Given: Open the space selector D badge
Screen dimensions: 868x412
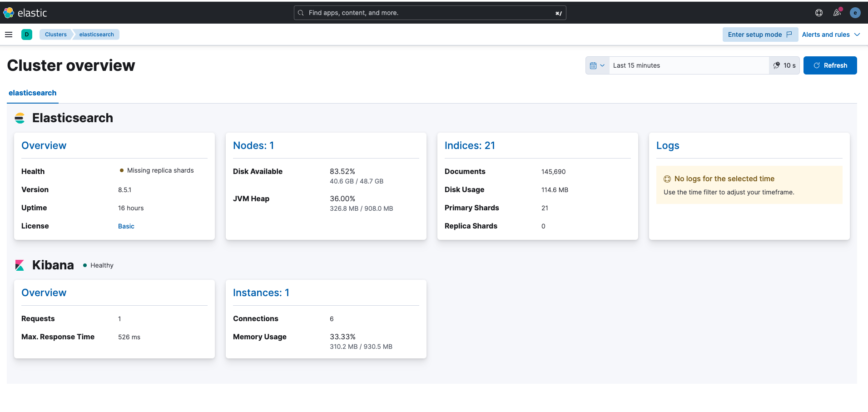Looking at the screenshot, I should (x=27, y=35).
